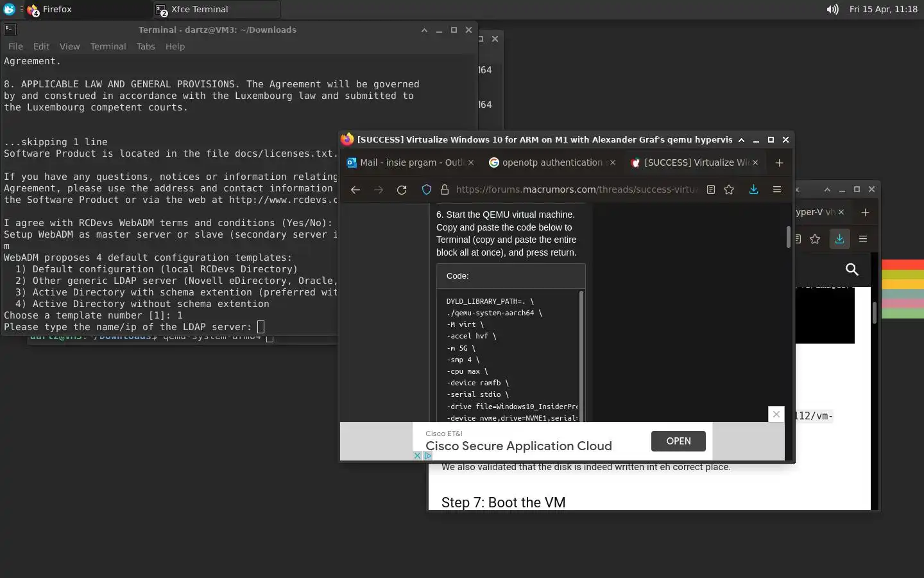Image resolution: width=924 pixels, height=578 pixels.
Task: Click the '-smp 4 \' code line
Action: point(463,360)
